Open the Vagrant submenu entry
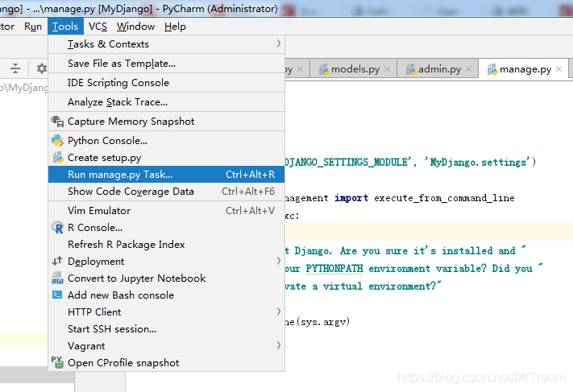Viewport: 573px width, 392px height. pos(166,346)
